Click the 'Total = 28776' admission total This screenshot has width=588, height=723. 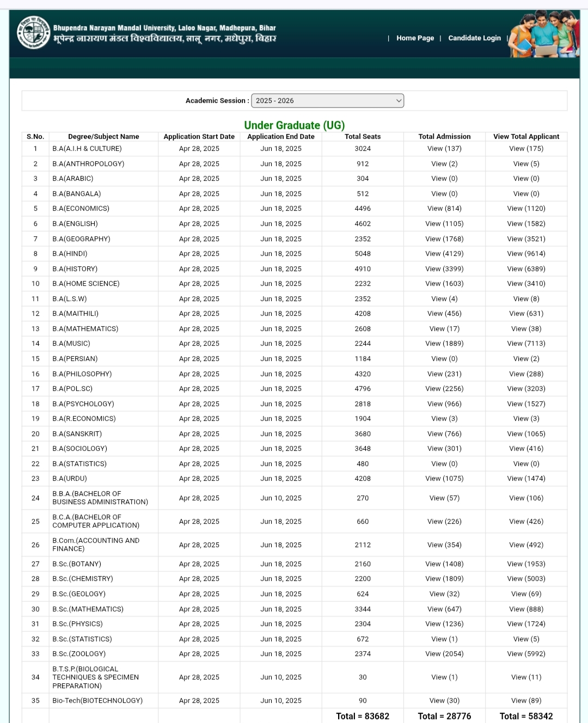[444, 716]
